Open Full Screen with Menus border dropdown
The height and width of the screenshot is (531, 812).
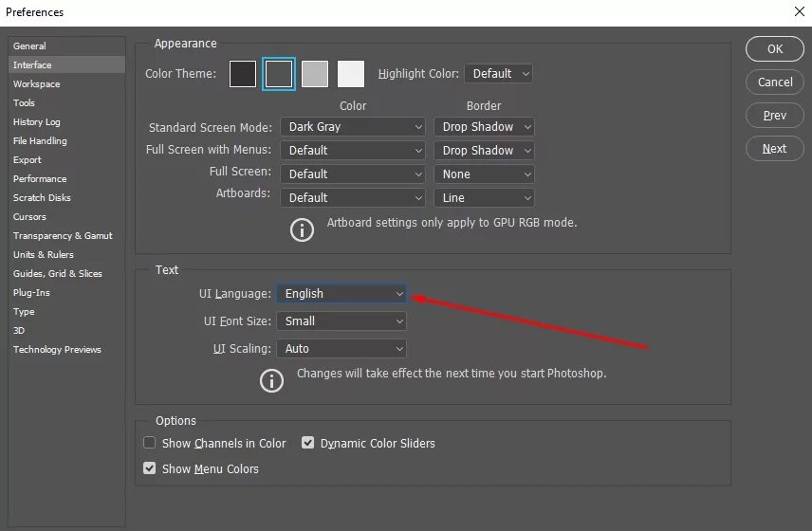pos(484,151)
